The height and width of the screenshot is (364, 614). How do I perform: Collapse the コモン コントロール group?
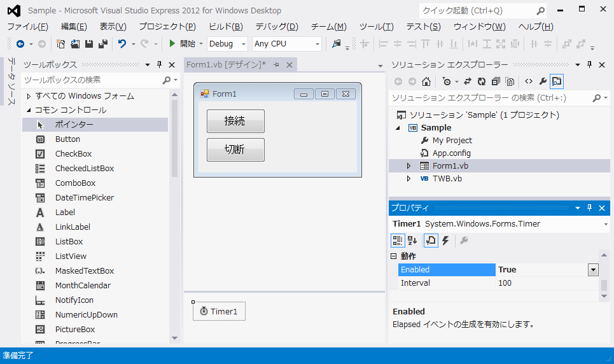tap(29, 110)
